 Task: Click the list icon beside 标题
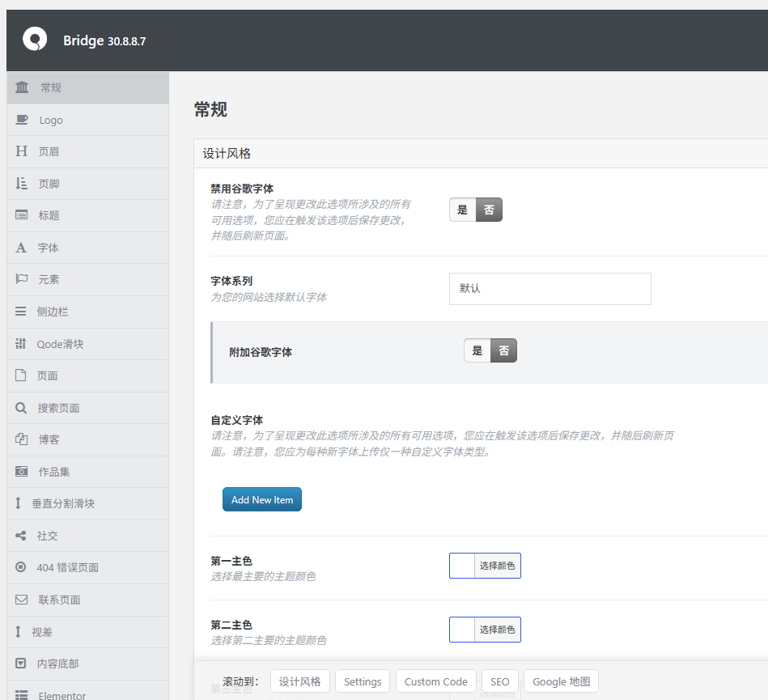point(22,215)
